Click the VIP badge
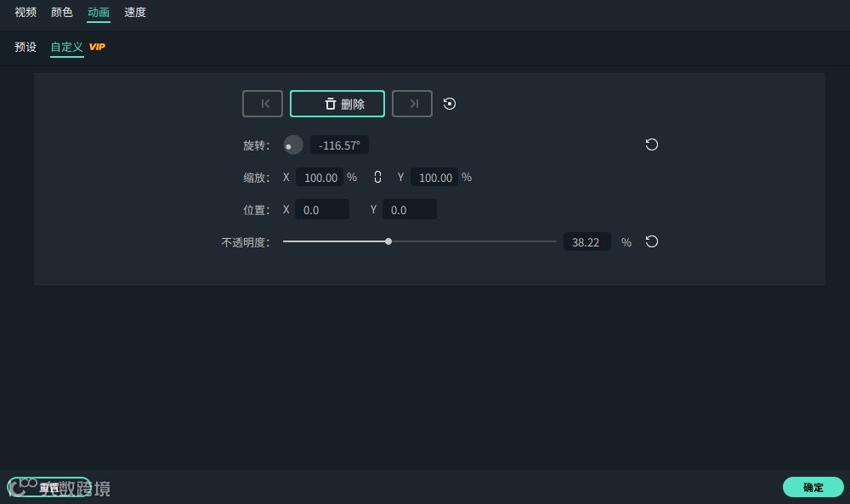The height and width of the screenshot is (504, 850). (x=96, y=47)
